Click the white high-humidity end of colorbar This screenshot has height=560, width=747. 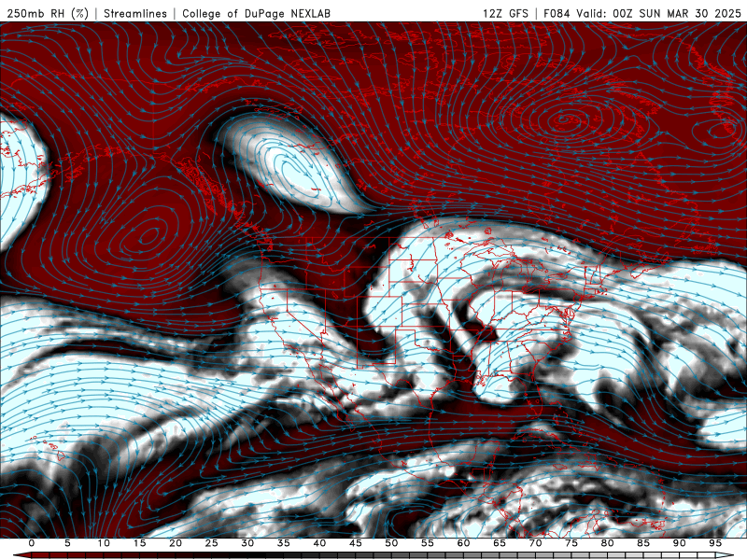[725, 555]
